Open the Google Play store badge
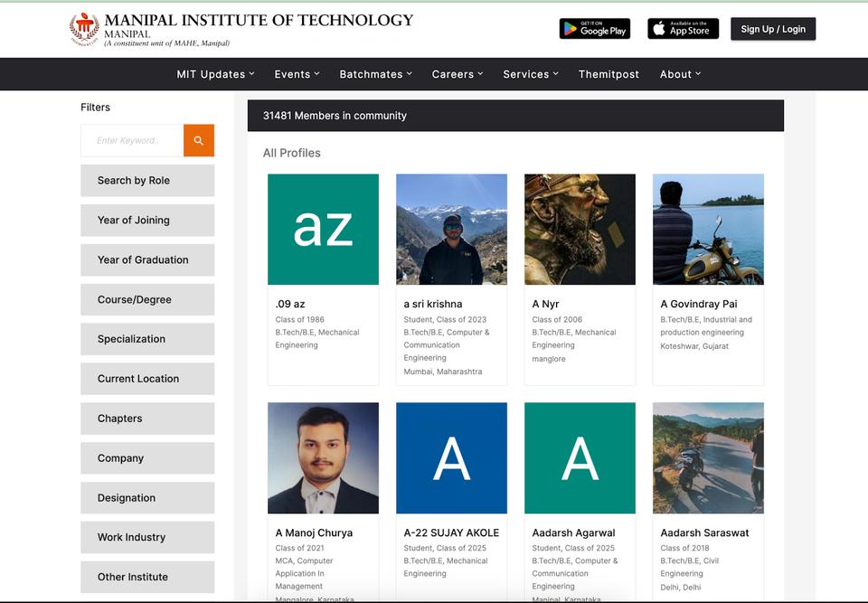 coord(595,29)
